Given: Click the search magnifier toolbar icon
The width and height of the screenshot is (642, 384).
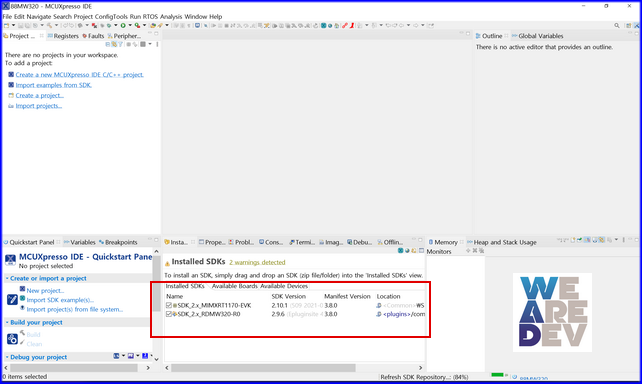Looking at the screenshot, I should pos(617,25).
